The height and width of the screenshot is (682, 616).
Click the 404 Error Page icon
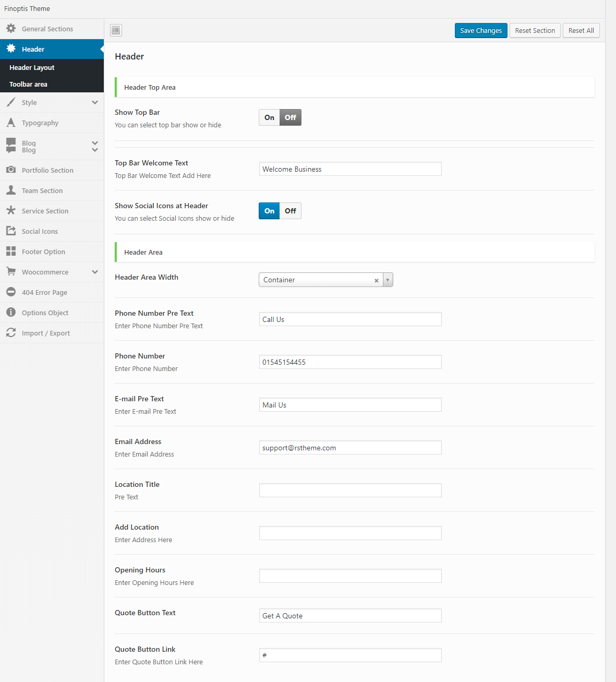click(11, 292)
